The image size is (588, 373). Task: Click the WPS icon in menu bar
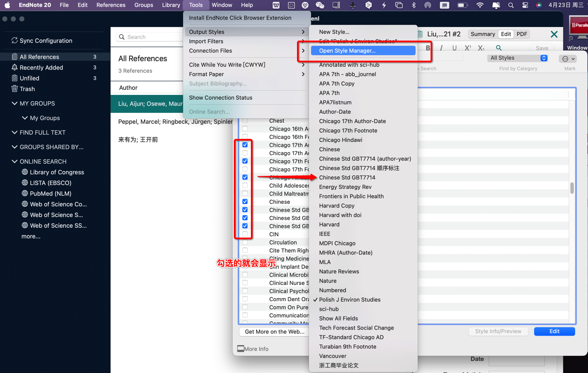(x=276, y=5)
